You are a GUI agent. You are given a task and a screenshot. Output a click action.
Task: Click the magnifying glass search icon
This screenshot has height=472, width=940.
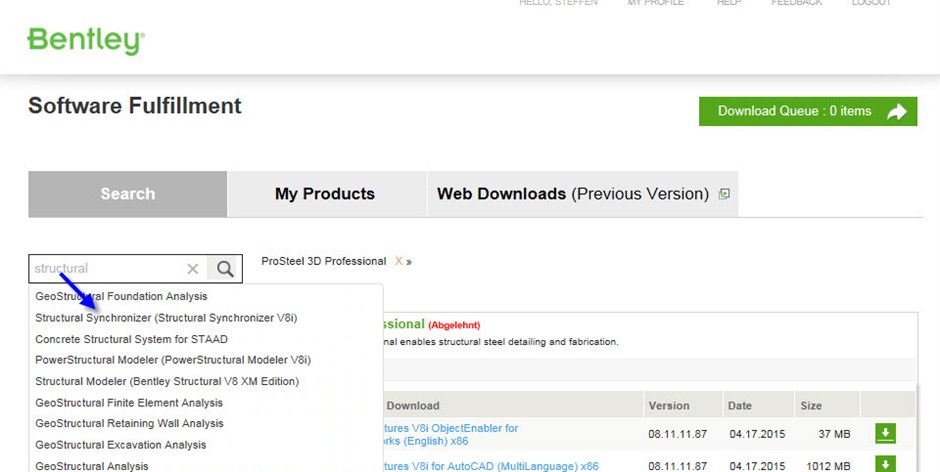pyautogui.click(x=225, y=268)
